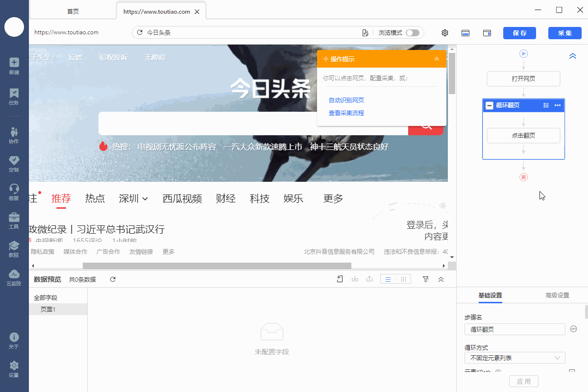Select the 高级设置 tab
Image resolution: width=588 pixels, height=392 pixels.
(557, 295)
